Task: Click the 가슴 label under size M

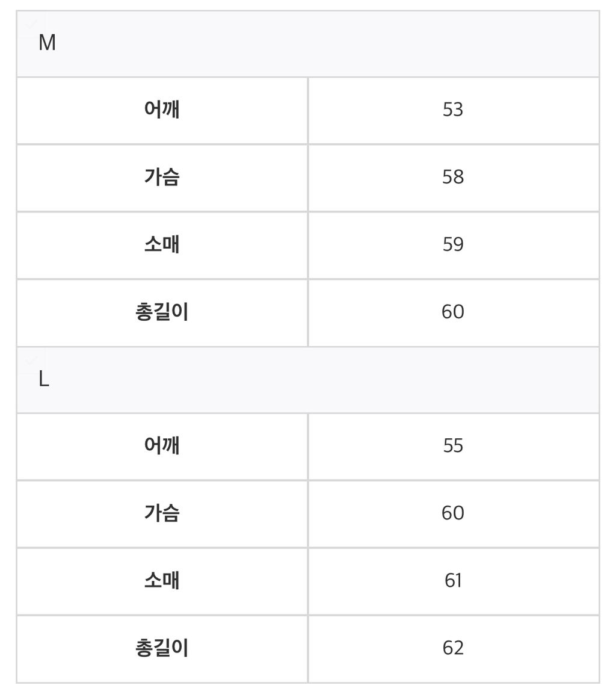Action: point(162,178)
